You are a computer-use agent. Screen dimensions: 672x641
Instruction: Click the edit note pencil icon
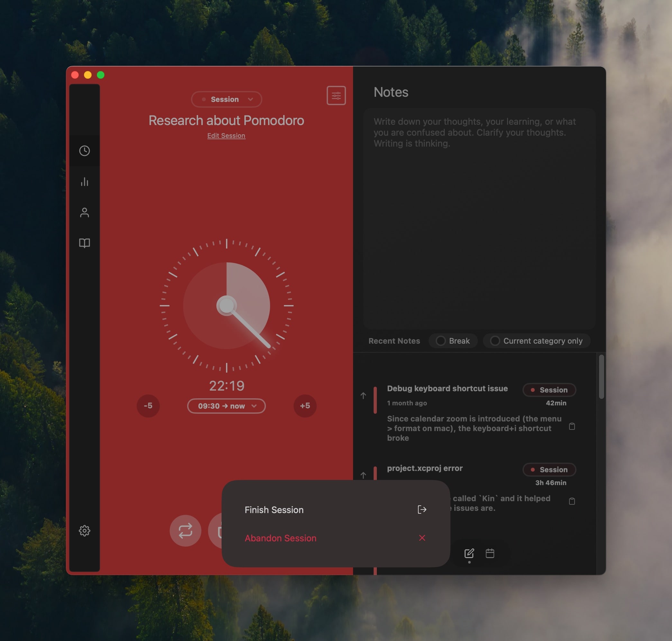point(469,553)
